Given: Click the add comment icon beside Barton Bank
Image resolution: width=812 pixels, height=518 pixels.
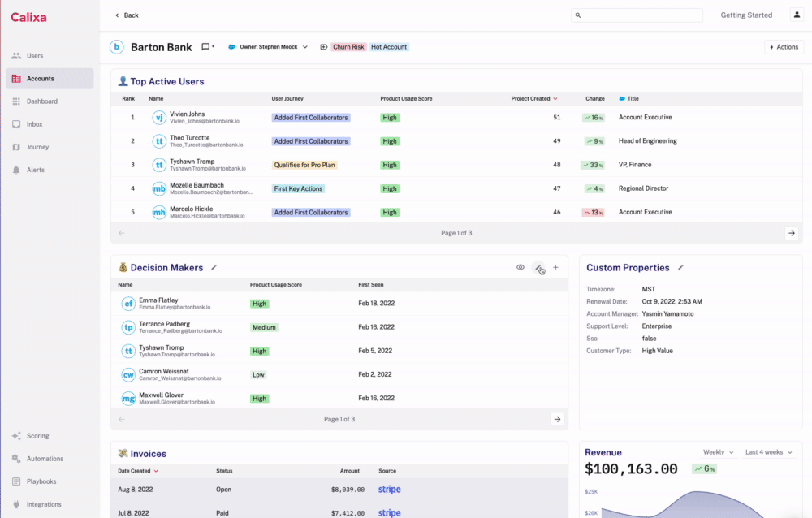Looking at the screenshot, I should 207,47.
